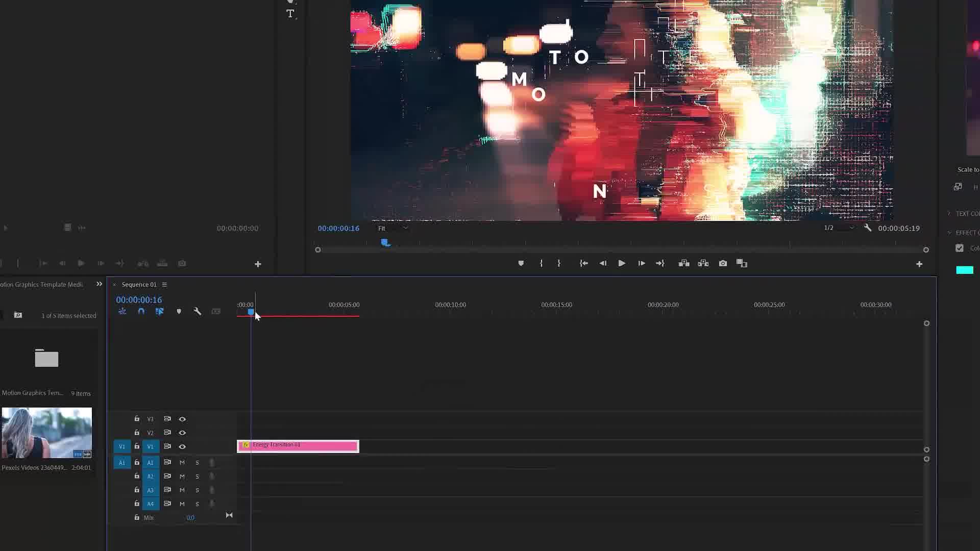The height and width of the screenshot is (551, 980).
Task: Export frame with camera icon in Program Monitor
Action: [723, 263]
